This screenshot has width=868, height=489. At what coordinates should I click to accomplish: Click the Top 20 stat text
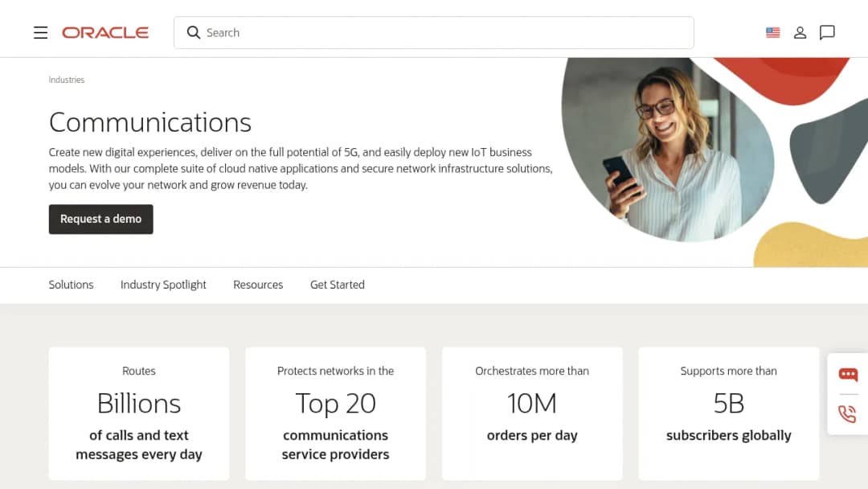pyautogui.click(x=335, y=403)
